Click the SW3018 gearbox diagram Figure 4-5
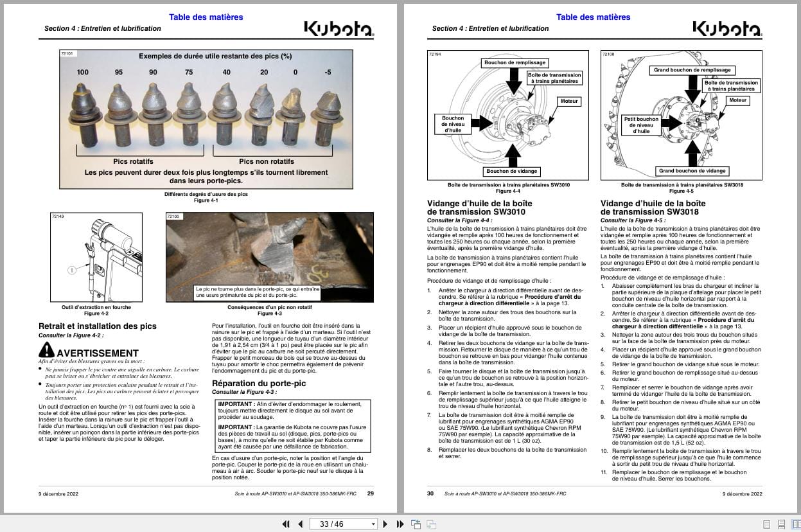 681,114
